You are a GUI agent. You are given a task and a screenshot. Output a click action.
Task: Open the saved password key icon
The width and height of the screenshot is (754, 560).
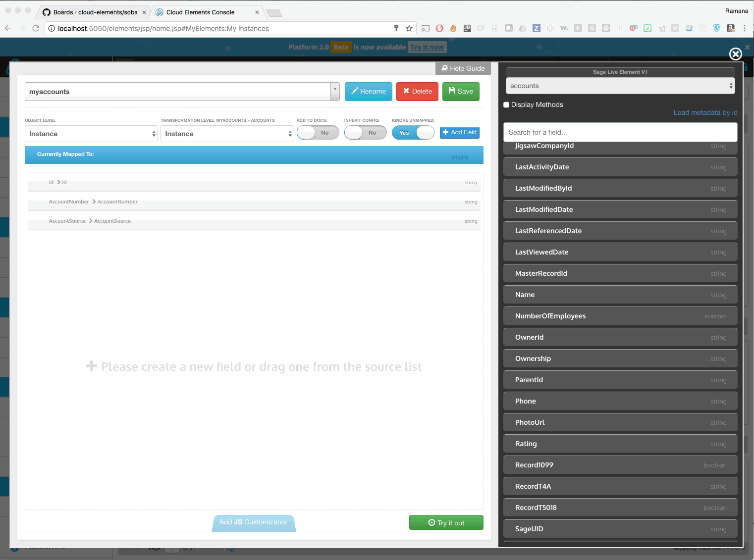pyautogui.click(x=396, y=28)
